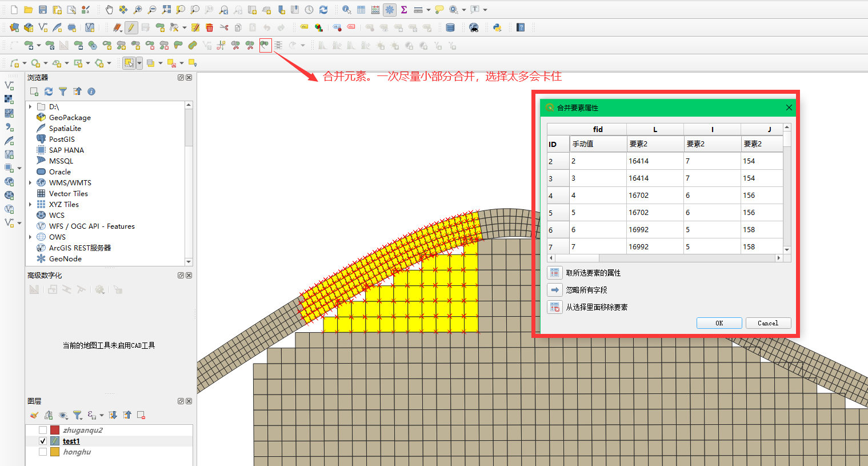Image resolution: width=868 pixels, height=466 pixels.
Task: Save the current project
Action: click(x=43, y=10)
